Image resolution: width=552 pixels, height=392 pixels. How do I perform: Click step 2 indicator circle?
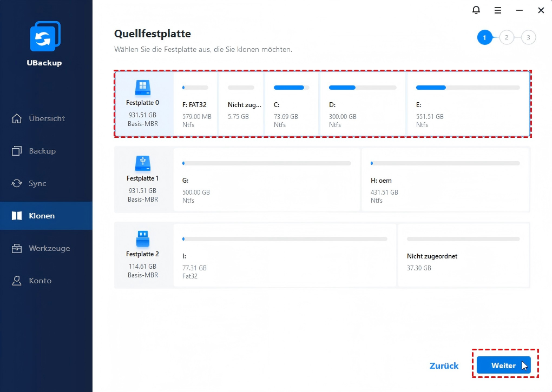pyautogui.click(x=507, y=37)
